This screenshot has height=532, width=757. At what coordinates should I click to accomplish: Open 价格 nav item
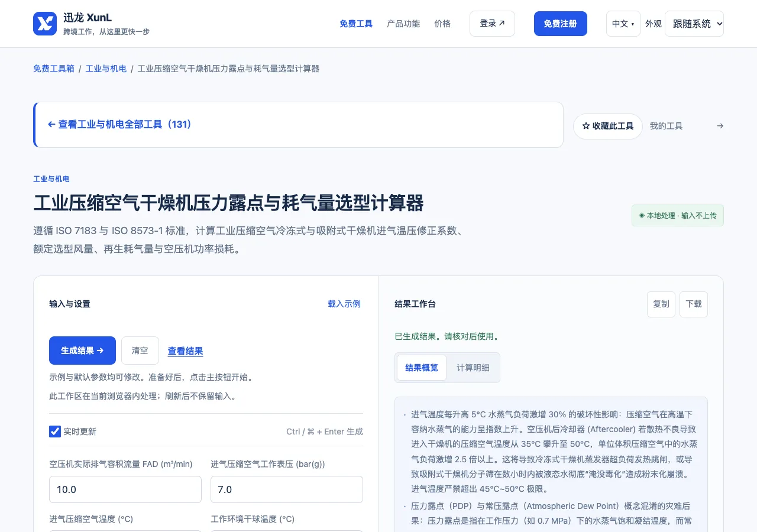(x=442, y=24)
